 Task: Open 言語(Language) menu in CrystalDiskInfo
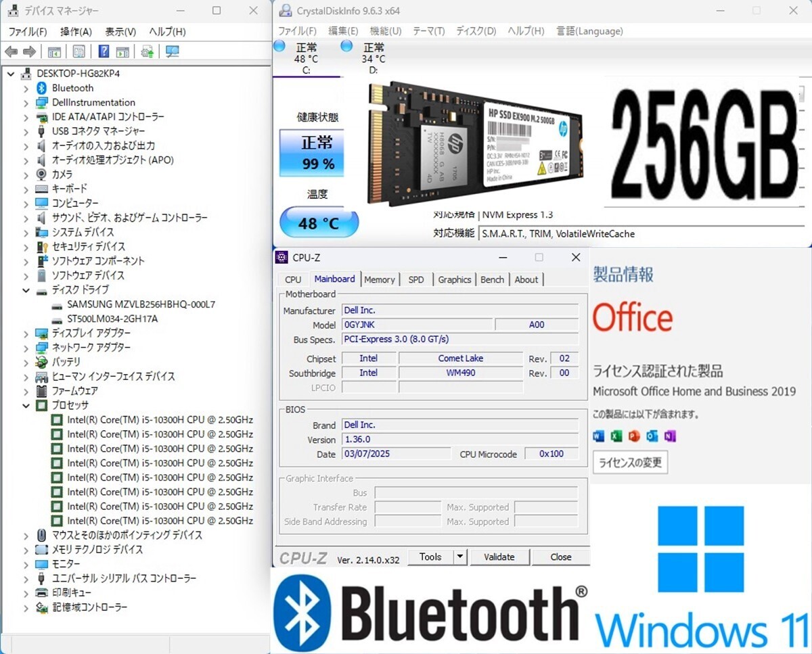tap(589, 31)
